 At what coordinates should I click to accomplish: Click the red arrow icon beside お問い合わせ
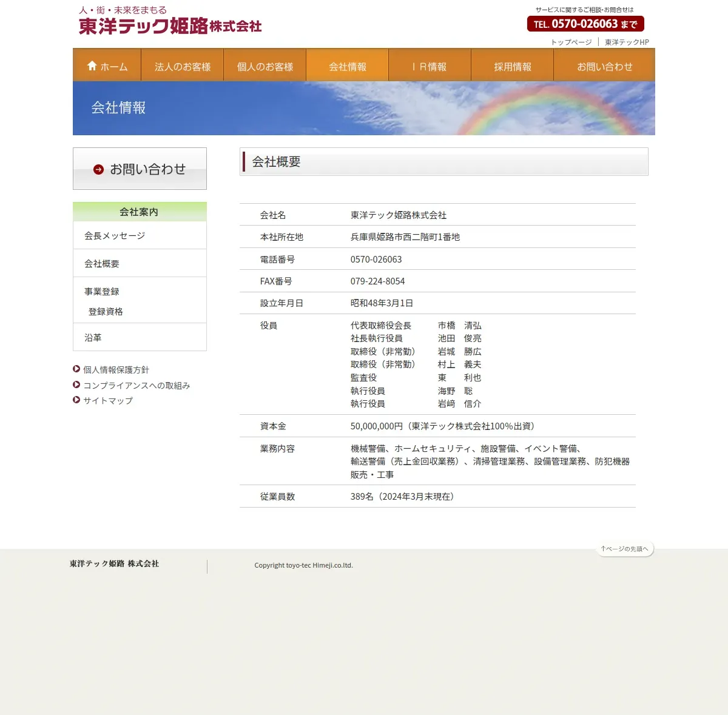pyautogui.click(x=98, y=169)
